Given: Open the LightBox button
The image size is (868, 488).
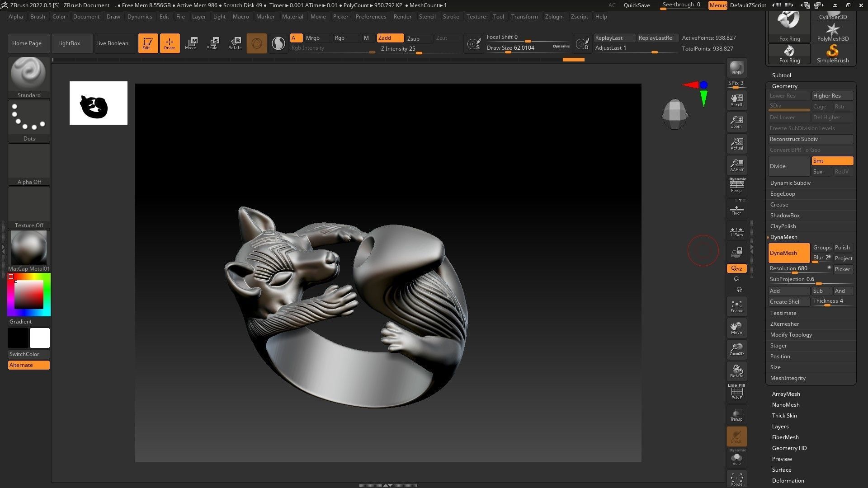Looking at the screenshot, I should (72, 43).
